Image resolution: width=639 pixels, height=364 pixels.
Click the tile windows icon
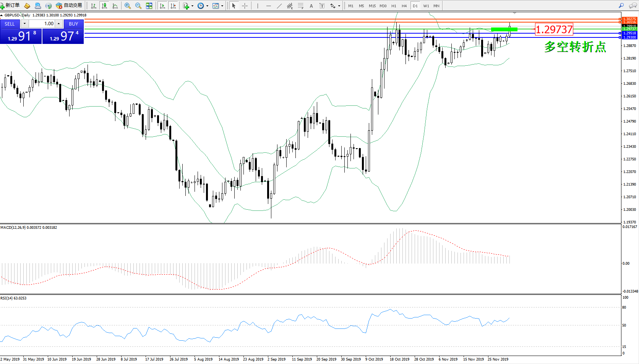pyautogui.click(x=149, y=6)
